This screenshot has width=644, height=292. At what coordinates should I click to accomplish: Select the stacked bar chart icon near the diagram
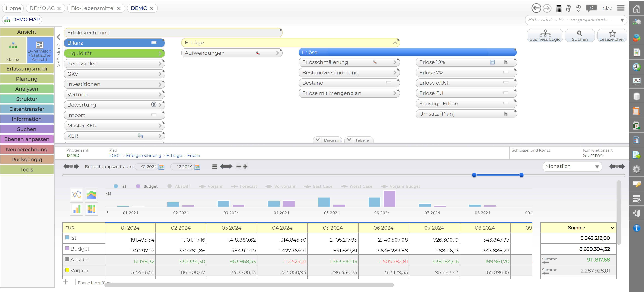pos(91,209)
